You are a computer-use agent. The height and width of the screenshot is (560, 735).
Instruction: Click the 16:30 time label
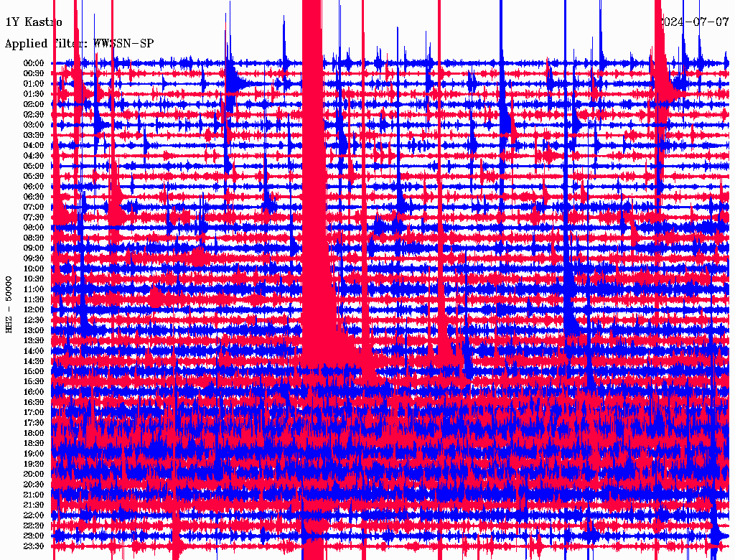tap(34, 402)
